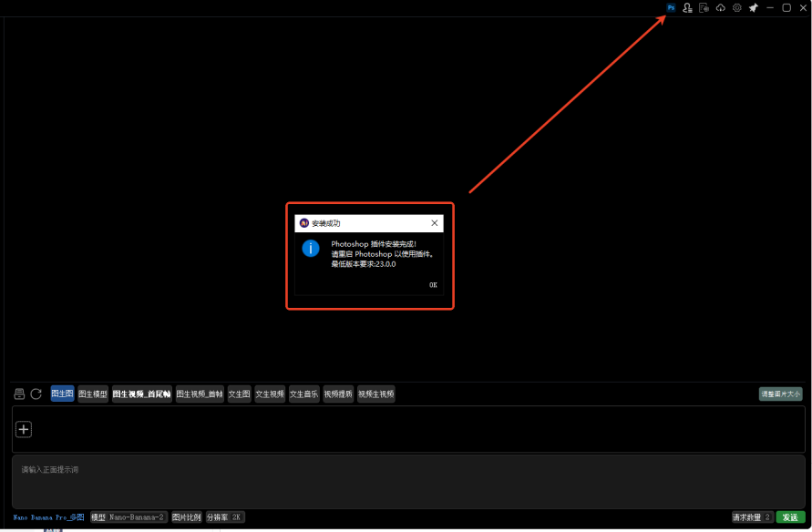Click the green 发送 send button
Viewport: 812px width, 532px height.
[x=790, y=517]
